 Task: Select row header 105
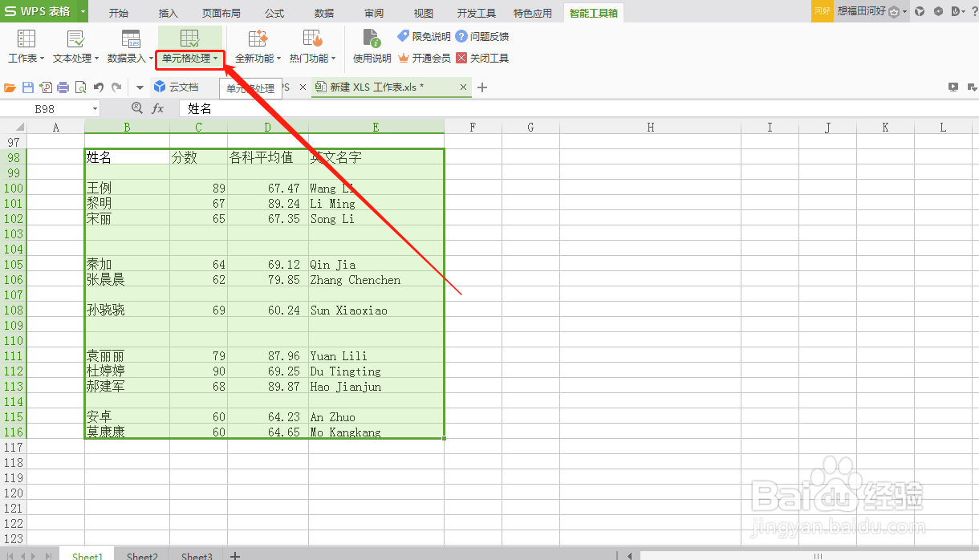14,265
